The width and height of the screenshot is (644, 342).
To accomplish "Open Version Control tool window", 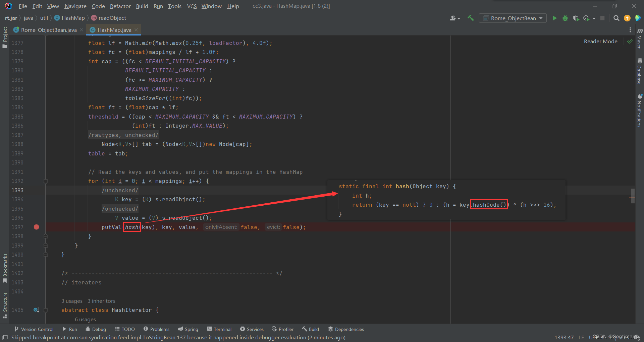I will (34, 329).
